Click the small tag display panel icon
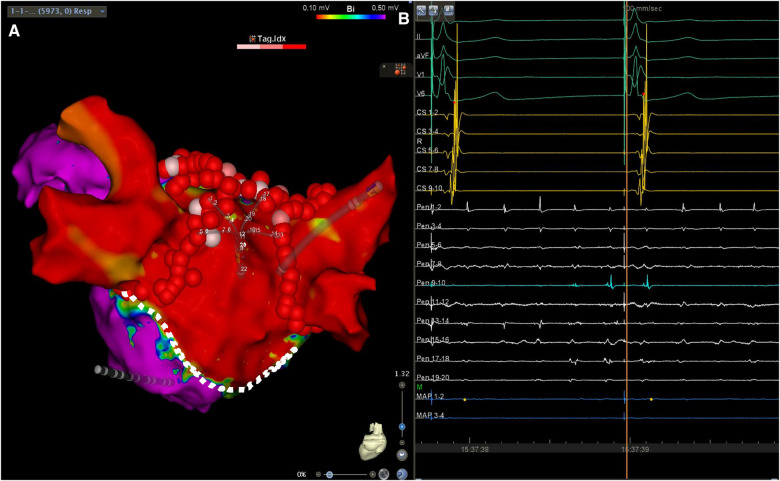The image size is (780, 481). 391,70
